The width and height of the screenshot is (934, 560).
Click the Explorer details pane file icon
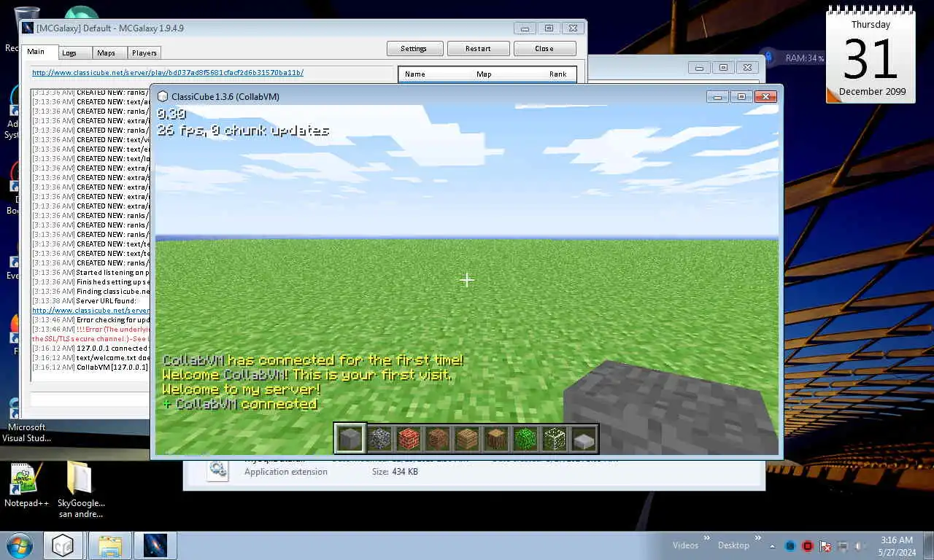pos(217,470)
